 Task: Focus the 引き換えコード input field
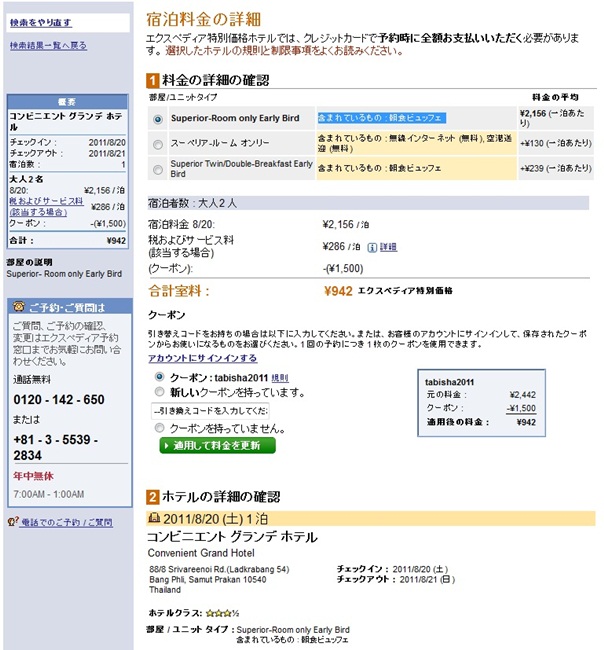pos(210,411)
